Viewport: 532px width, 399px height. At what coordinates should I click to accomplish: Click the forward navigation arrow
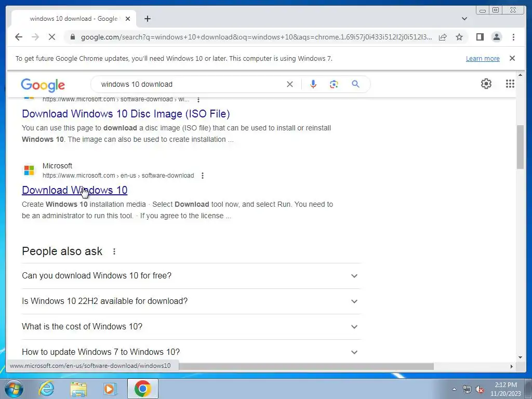pos(35,37)
